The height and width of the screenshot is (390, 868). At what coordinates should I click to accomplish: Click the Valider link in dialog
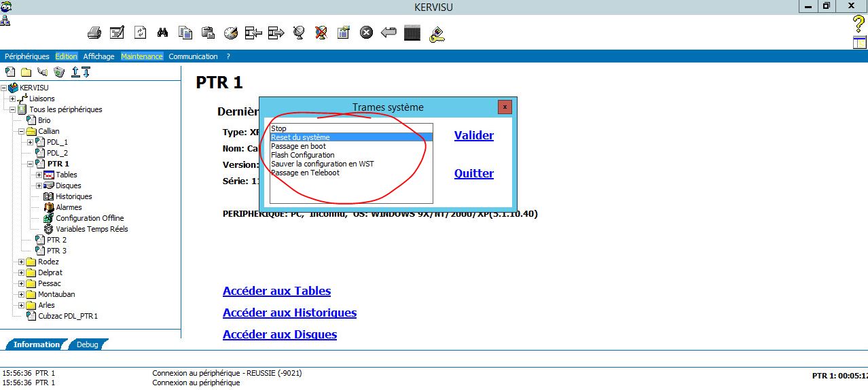(x=473, y=135)
